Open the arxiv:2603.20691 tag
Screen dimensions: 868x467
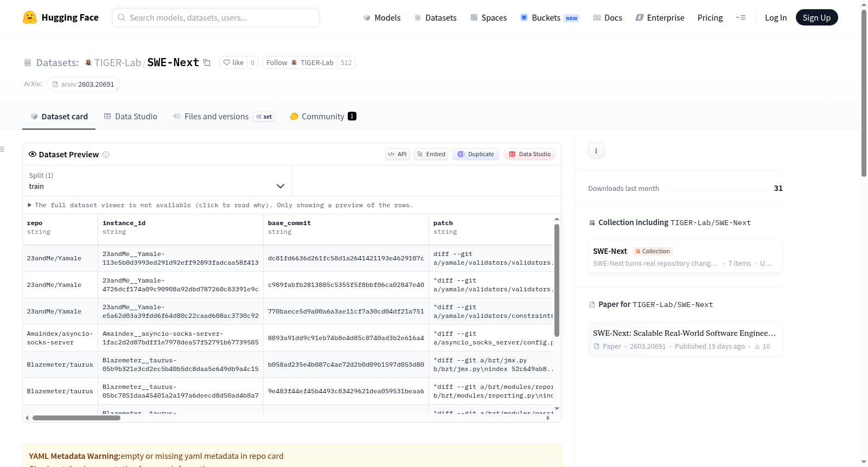83,84
